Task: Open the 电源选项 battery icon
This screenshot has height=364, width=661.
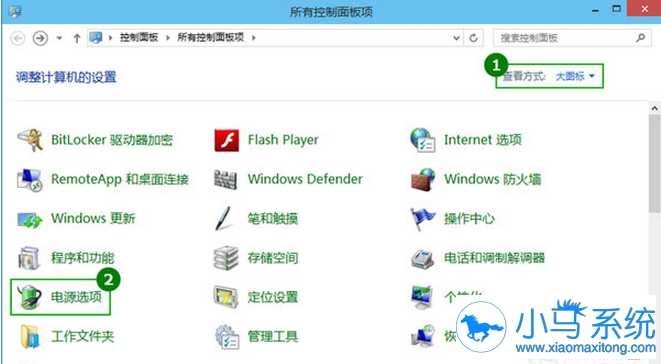Action: click(30, 297)
